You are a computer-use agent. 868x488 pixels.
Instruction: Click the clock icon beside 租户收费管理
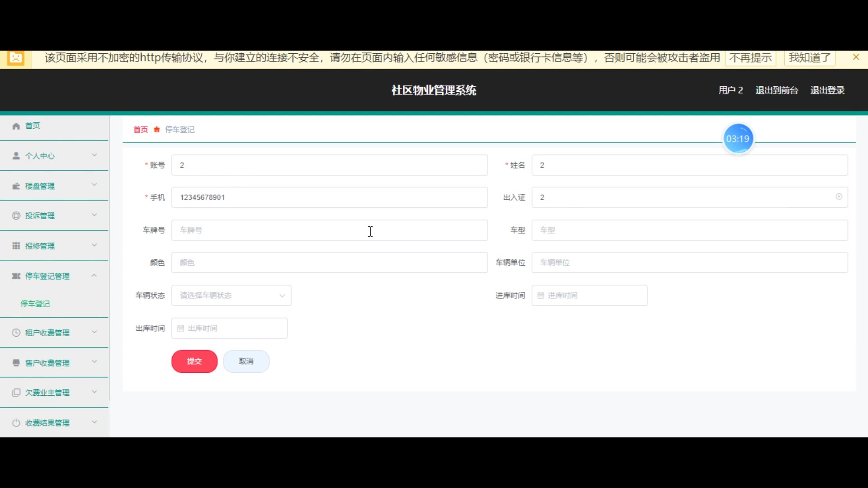(x=16, y=333)
